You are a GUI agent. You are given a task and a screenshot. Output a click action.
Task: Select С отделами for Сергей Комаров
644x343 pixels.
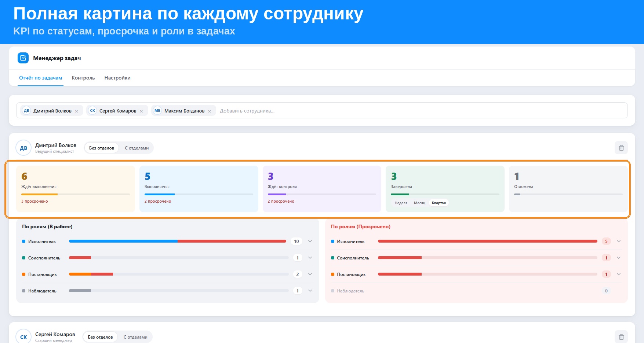pos(135,337)
